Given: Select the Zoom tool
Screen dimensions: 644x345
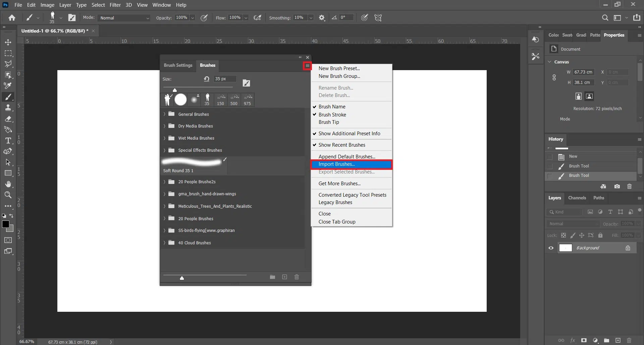Looking at the screenshot, I should tap(8, 195).
